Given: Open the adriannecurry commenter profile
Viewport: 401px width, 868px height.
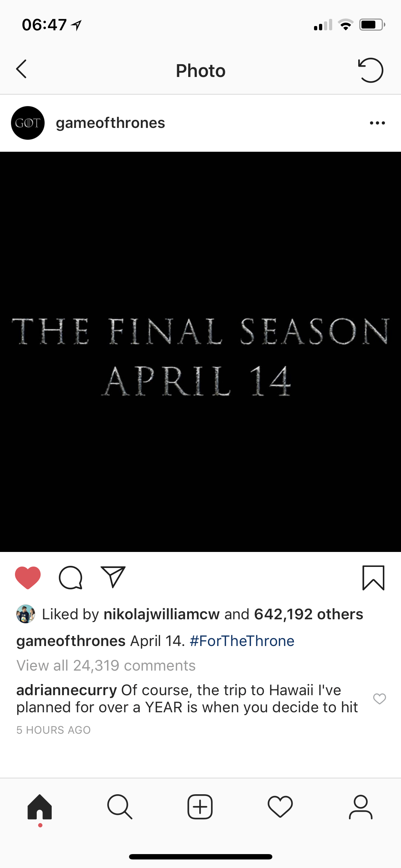Looking at the screenshot, I should click(67, 690).
